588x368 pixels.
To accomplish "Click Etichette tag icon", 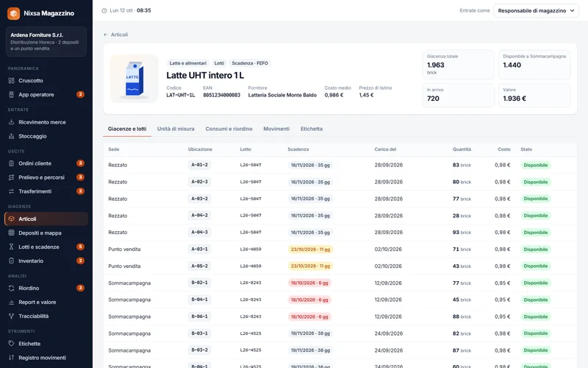I will click(x=11, y=343).
